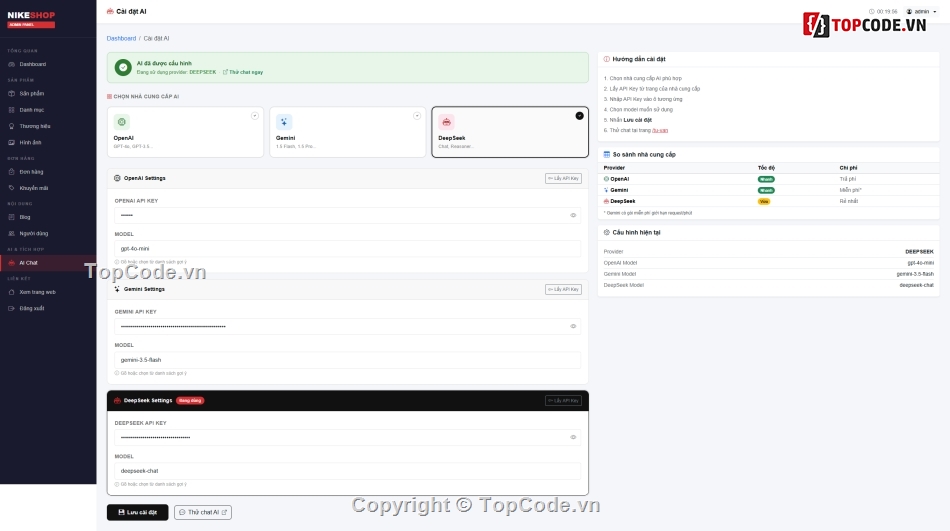Click the Đăng xuất logout icon
This screenshot has height=531, width=950.
[12, 309]
